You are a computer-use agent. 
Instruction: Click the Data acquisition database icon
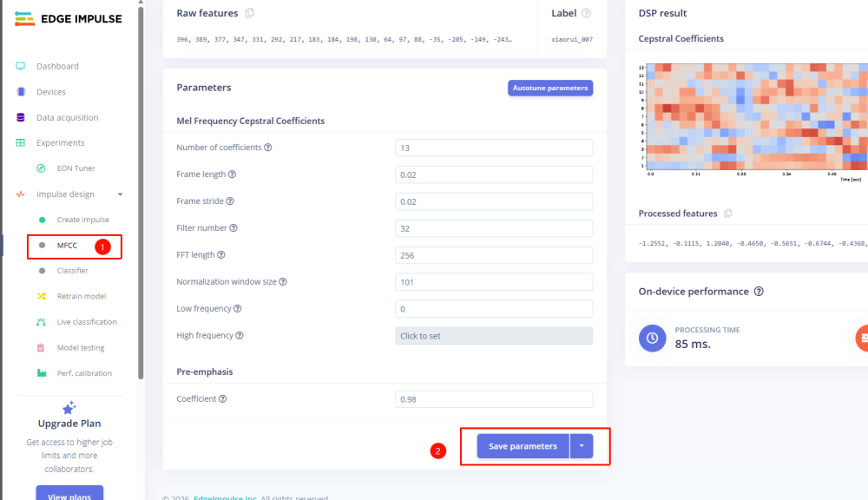point(20,117)
